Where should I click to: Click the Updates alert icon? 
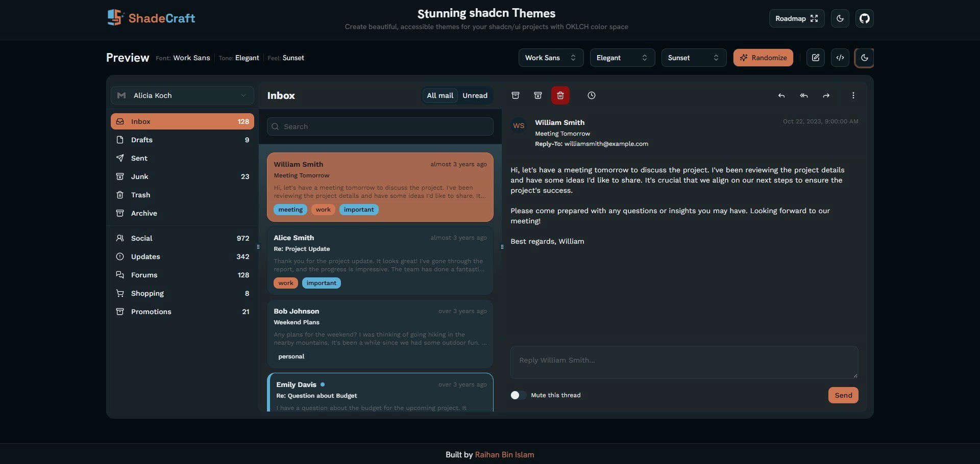[x=120, y=256]
